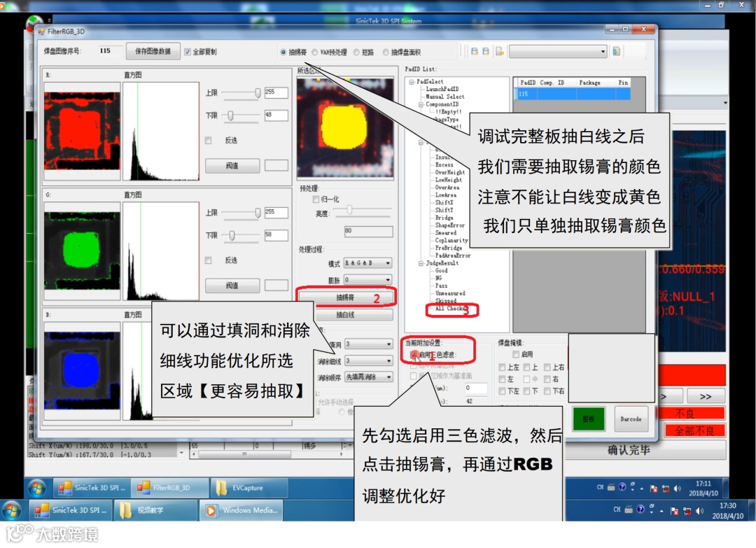
Task: Select PadID 115 row in the list
Action: (573, 94)
